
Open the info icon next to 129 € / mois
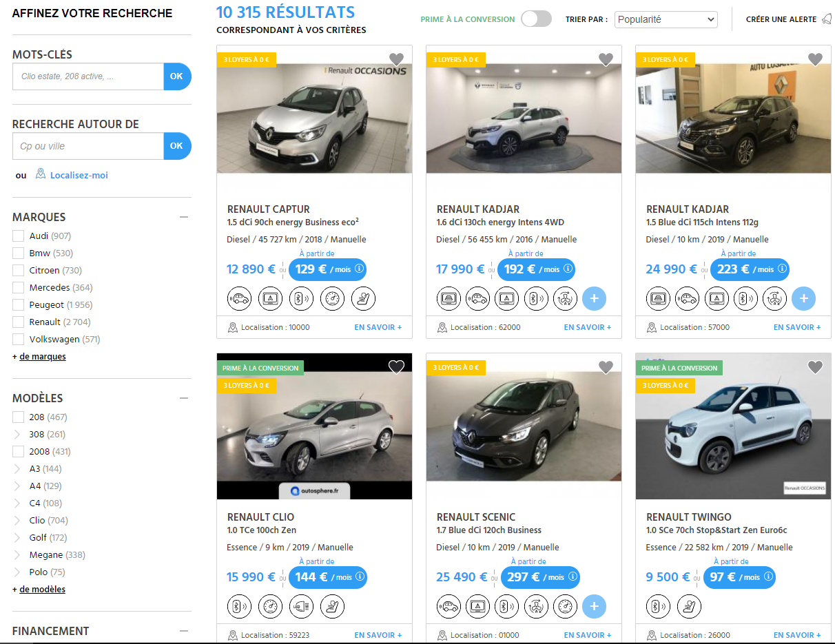tap(359, 269)
